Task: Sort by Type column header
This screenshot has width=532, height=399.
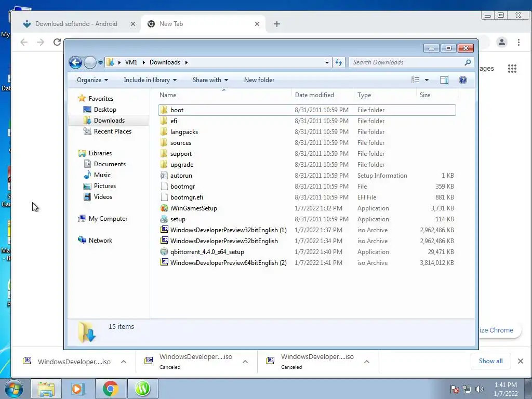Action: 385,95
